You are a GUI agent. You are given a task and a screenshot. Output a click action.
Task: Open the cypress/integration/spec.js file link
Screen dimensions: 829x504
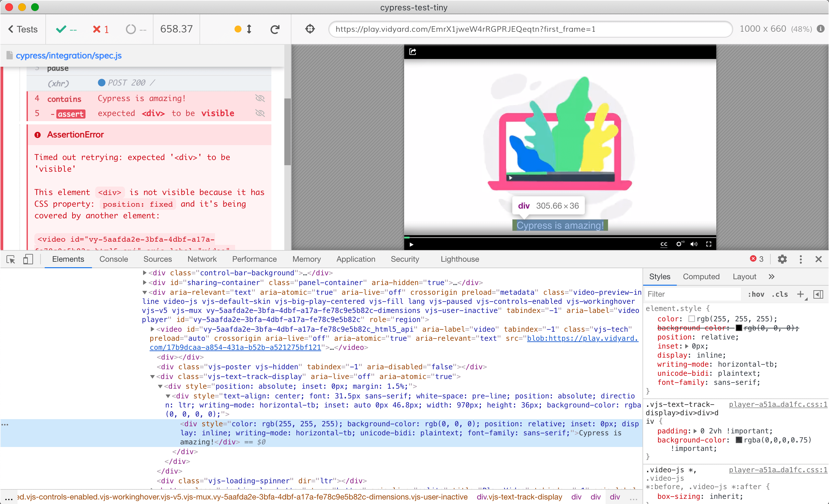(x=69, y=55)
